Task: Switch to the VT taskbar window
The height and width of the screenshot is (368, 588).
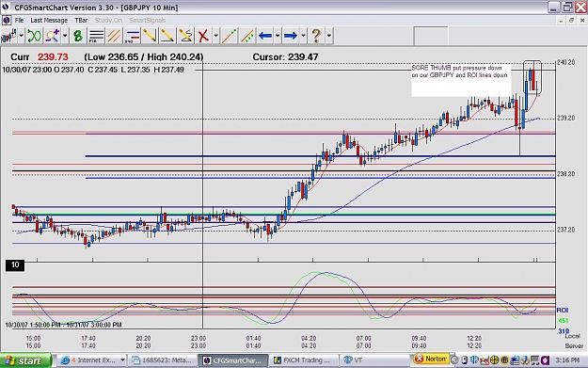Action: pyautogui.click(x=374, y=360)
